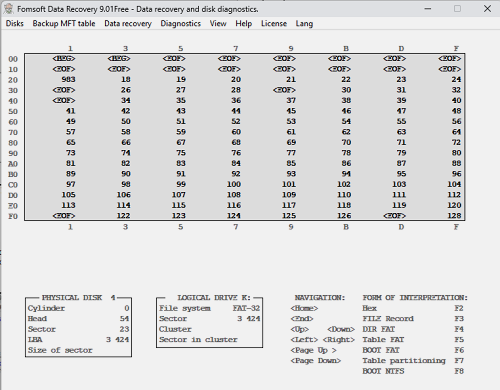Viewport: 500px width, 390px height.
Task: Click FAT cell value 18
Action: tap(126, 80)
